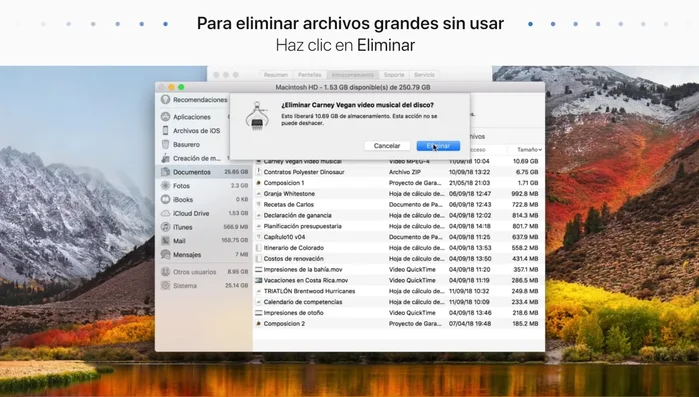Click 992.8 MB size value
The width and height of the screenshot is (699, 397).
[x=525, y=194]
